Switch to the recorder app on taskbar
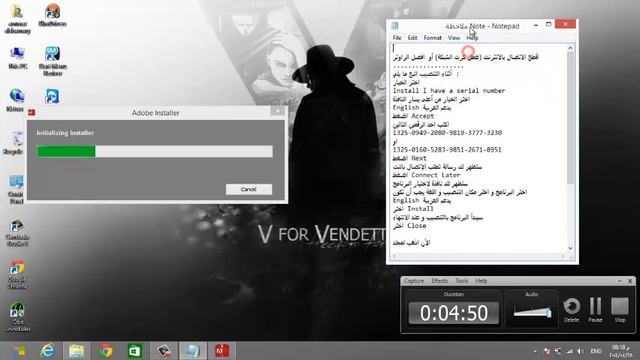Image resolution: width=640 pixels, height=360 pixels. point(164,351)
